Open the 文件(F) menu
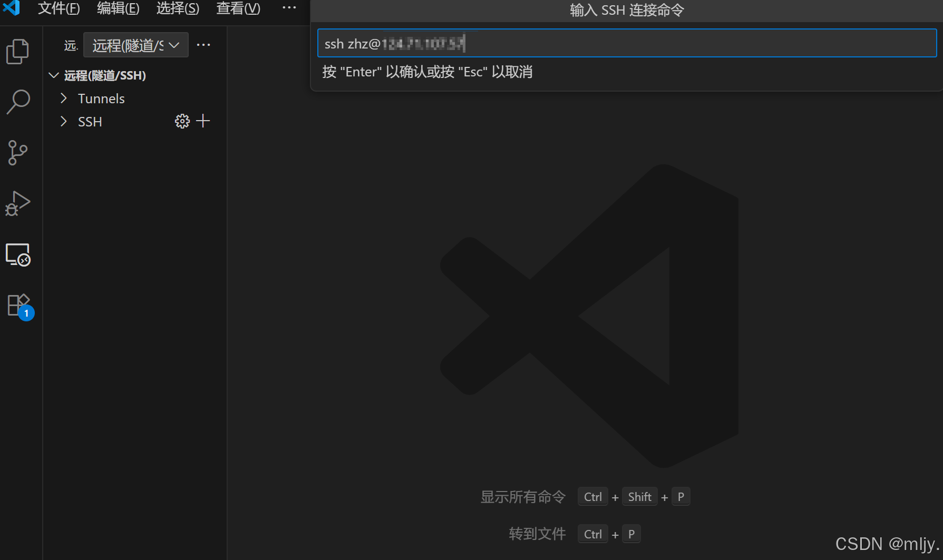This screenshot has width=943, height=560. point(59,8)
